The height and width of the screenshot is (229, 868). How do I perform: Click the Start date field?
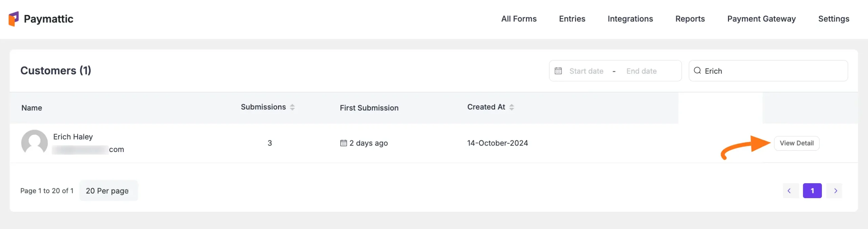click(586, 71)
